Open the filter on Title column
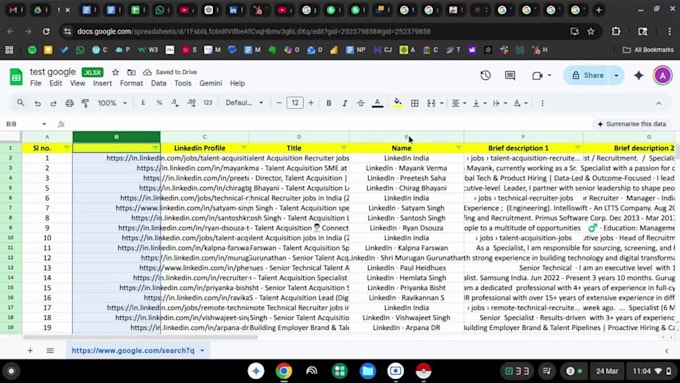 coord(344,148)
